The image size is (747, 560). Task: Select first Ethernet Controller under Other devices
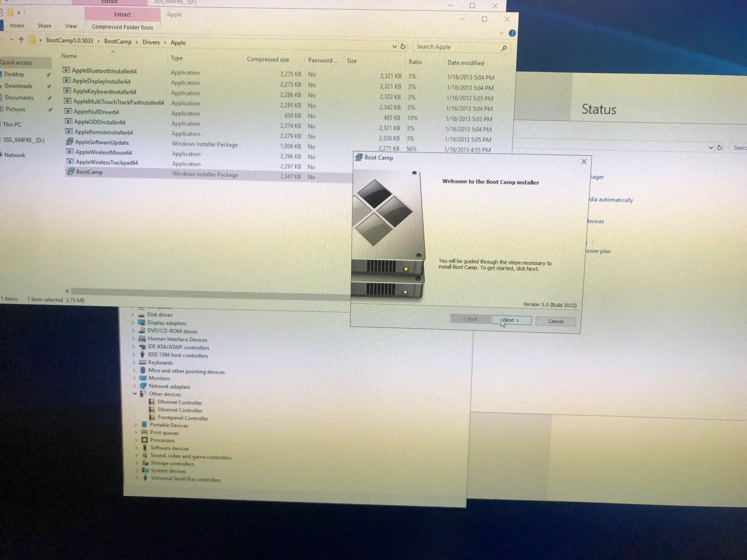(180, 402)
